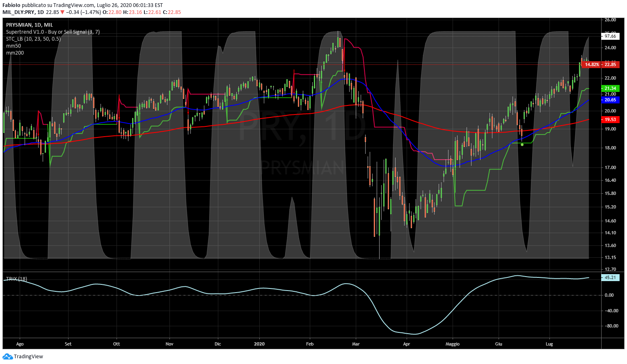Click the Set month label on time axis
627x364 pixels.
click(68, 344)
